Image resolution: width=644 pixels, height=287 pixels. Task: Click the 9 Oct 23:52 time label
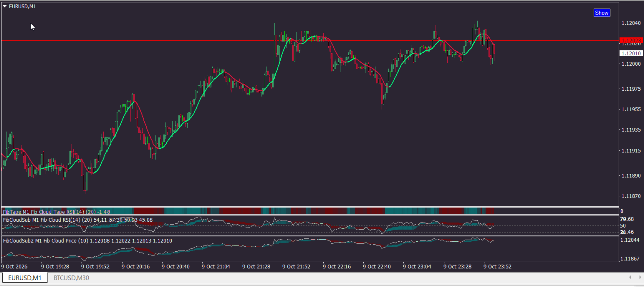tap(497, 267)
